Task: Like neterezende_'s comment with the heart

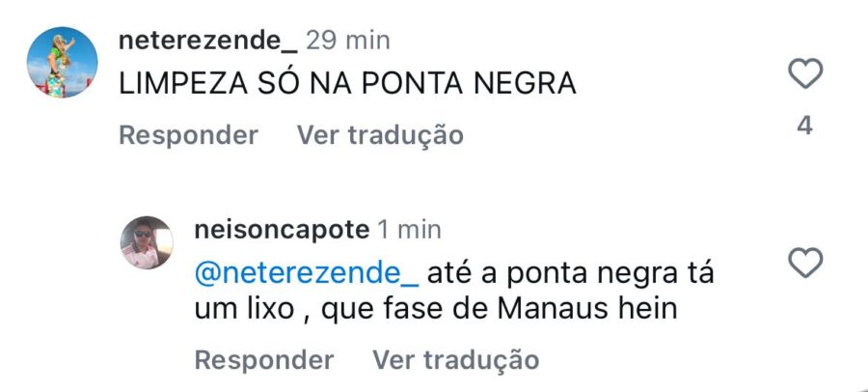Action: click(x=805, y=74)
